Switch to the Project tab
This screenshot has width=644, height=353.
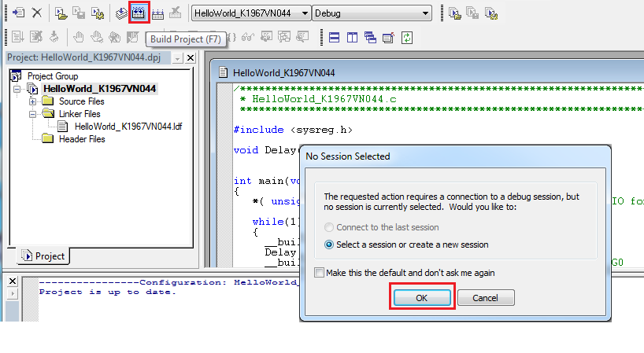click(43, 256)
